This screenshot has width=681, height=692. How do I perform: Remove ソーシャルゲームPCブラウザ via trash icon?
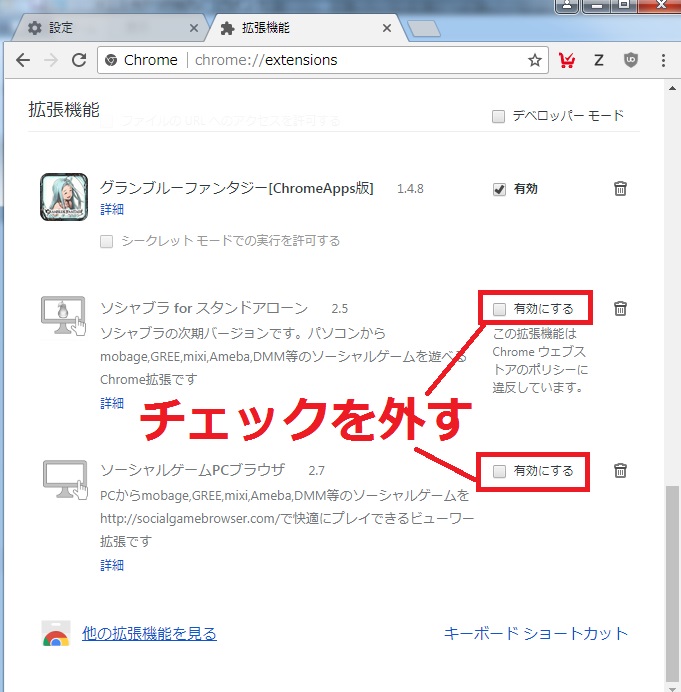point(620,470)
